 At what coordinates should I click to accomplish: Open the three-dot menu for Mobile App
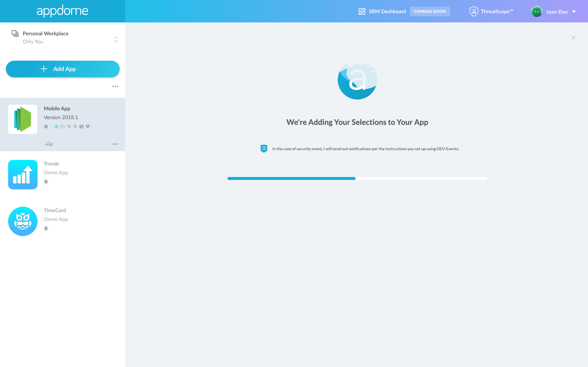point(115,144)
